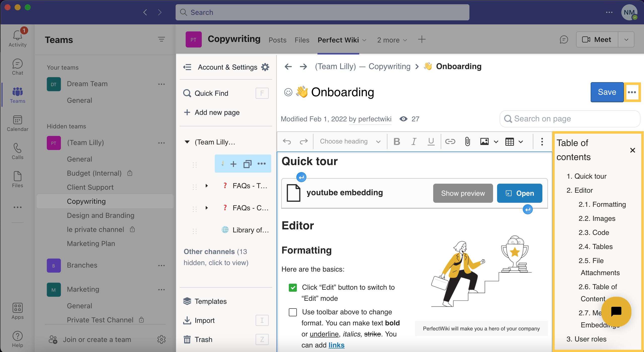
Task: Open the Help icon
Action: coord(18,339)
